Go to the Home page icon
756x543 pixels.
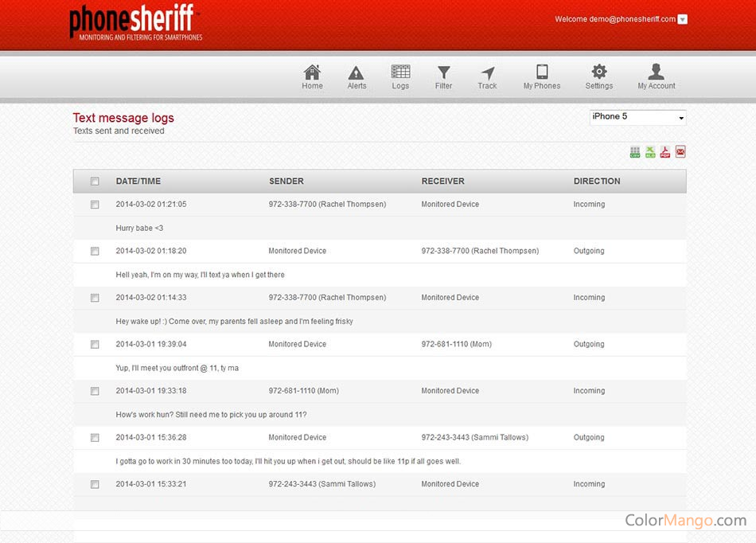pyautogui.click(x=312, y=72)
